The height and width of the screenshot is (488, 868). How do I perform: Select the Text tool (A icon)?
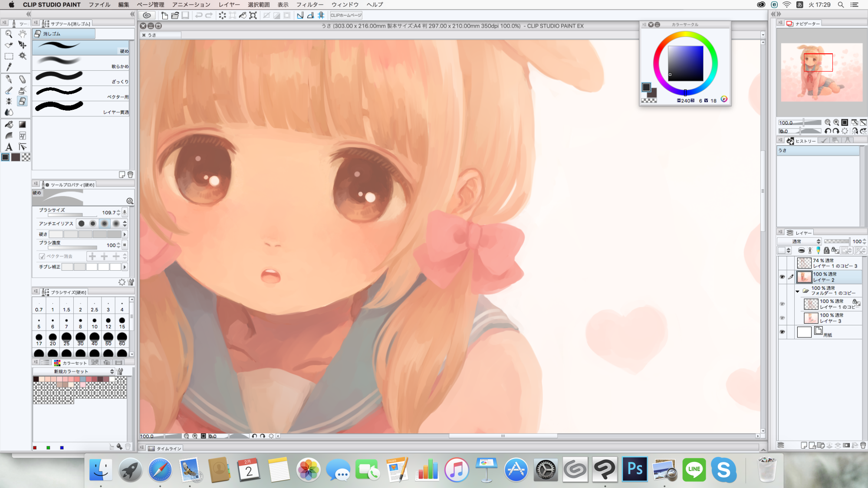tap(9, 147)
